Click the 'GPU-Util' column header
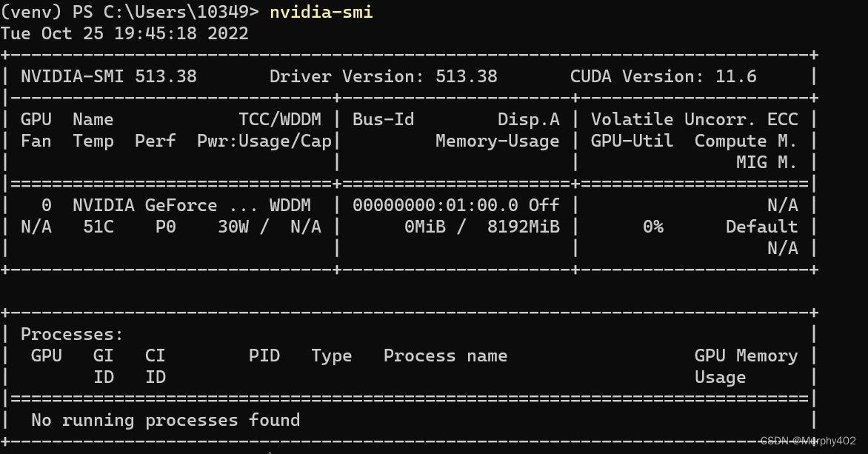Image resolution: width=868 pixels, height=454 pixels. click(x=632, y=141)
